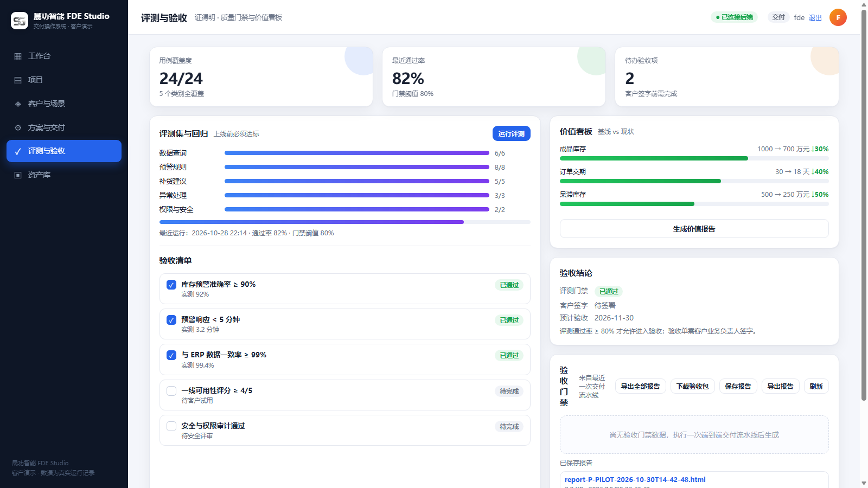The height and width of the screenshot is (488, 868).
Task: Click the ↓40% value for 订单交期
Action: [820, 171]
